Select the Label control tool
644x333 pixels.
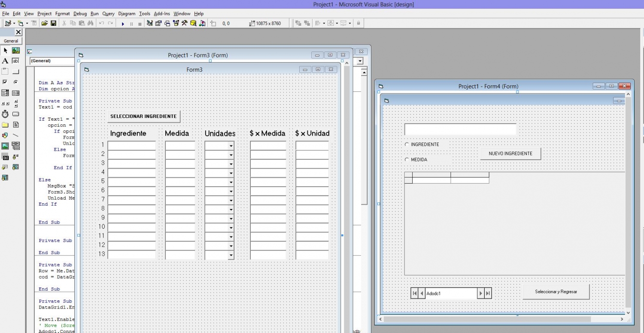[x=6, y=61]
